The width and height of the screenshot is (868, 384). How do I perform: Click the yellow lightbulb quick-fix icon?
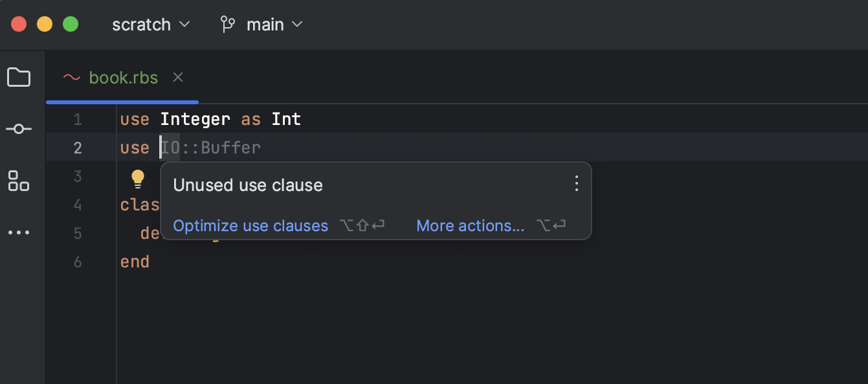(x=138, y=177)
